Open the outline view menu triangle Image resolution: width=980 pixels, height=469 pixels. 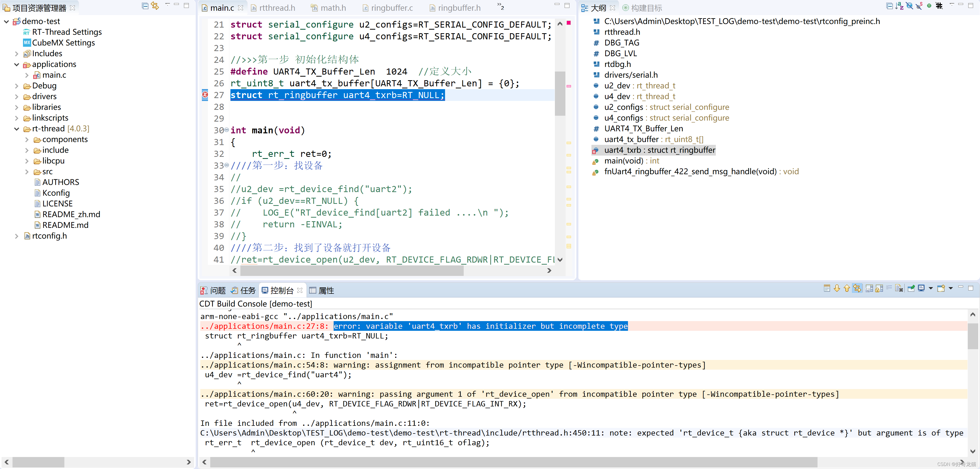point(951,5)
